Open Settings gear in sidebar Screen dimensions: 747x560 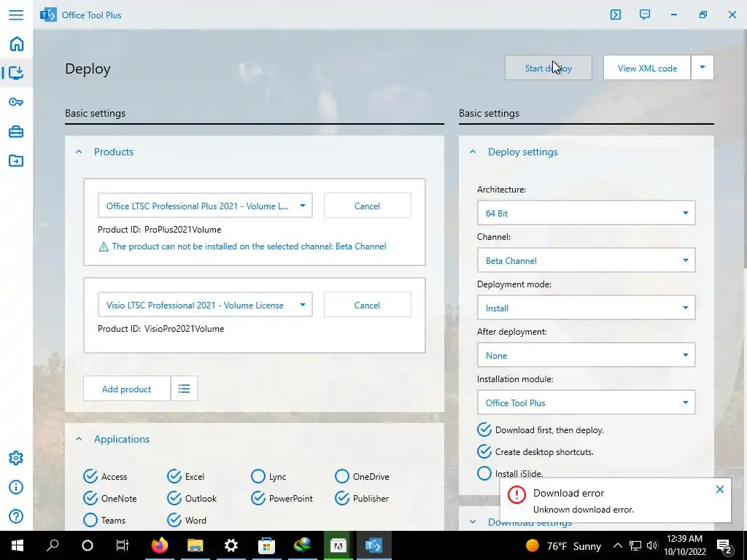[16, 458]
